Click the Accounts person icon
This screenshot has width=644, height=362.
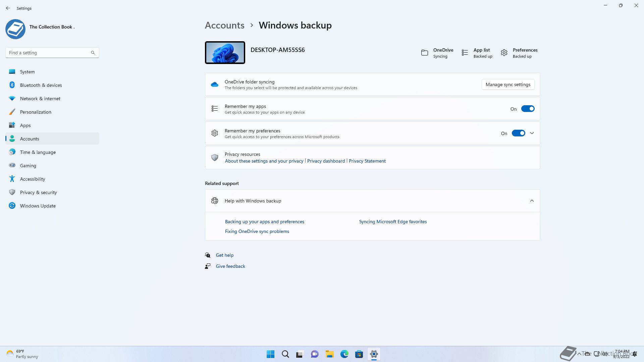12,138
